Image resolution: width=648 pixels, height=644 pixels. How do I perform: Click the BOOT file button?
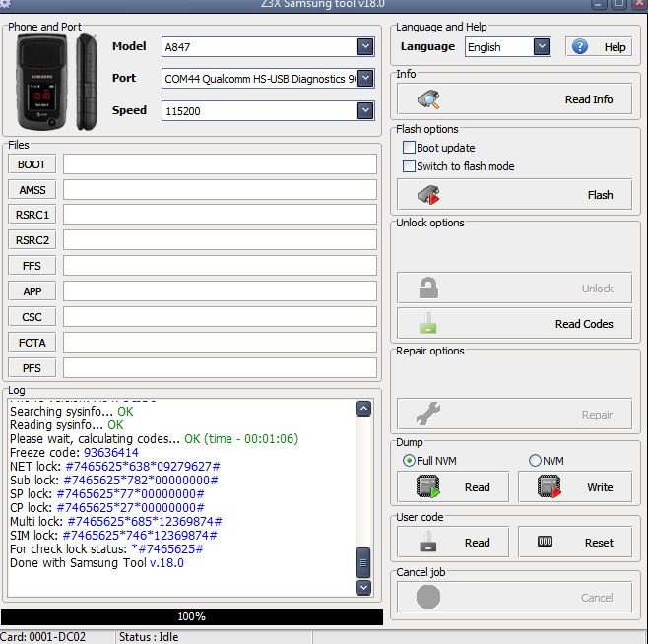click(x=32, y=164)
